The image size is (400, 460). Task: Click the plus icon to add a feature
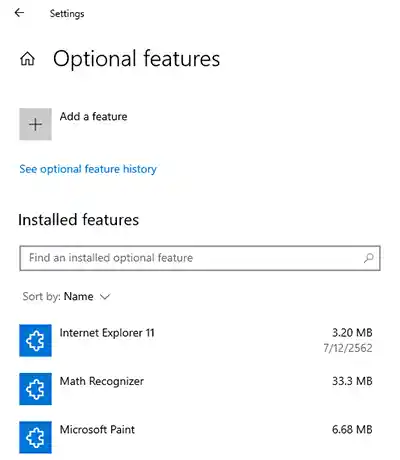(x=35, y=124)
